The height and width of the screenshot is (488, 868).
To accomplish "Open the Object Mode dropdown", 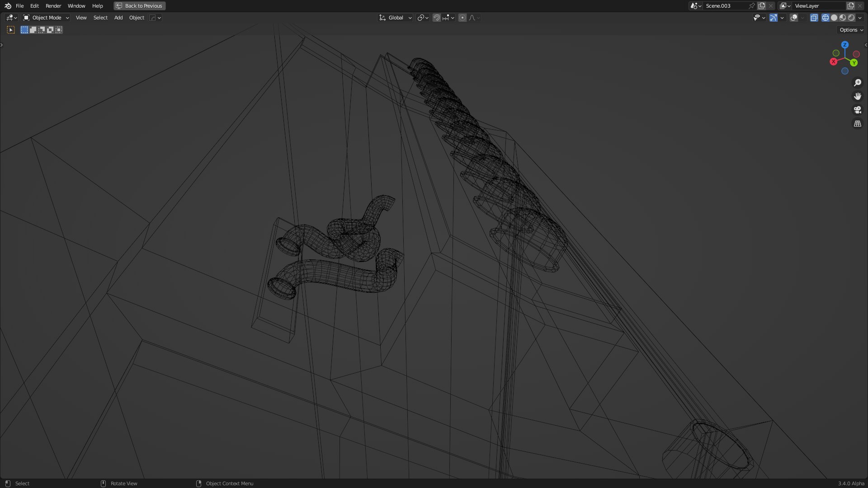I will pos(46,18).
